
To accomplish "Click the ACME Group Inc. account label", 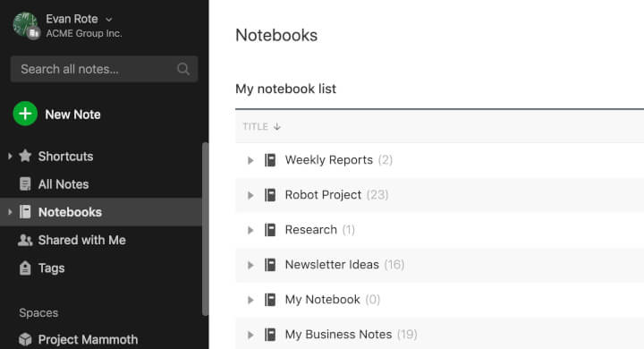I will [x=84, y=33].
